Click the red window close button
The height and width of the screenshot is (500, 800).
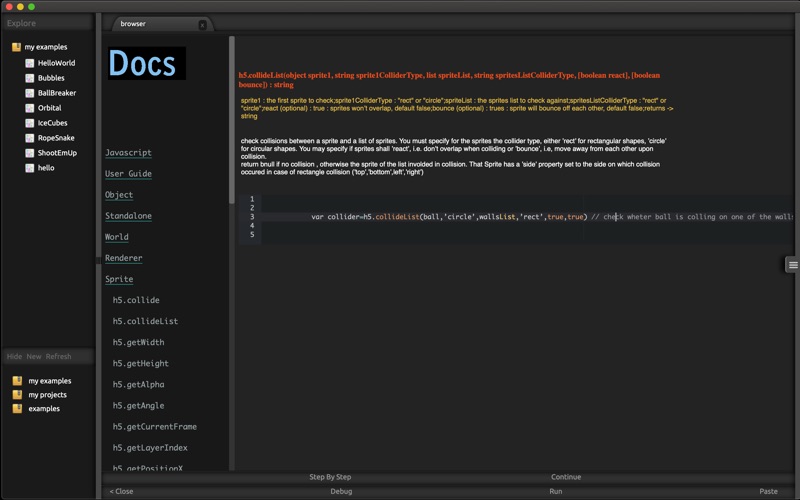coord(9,7)
